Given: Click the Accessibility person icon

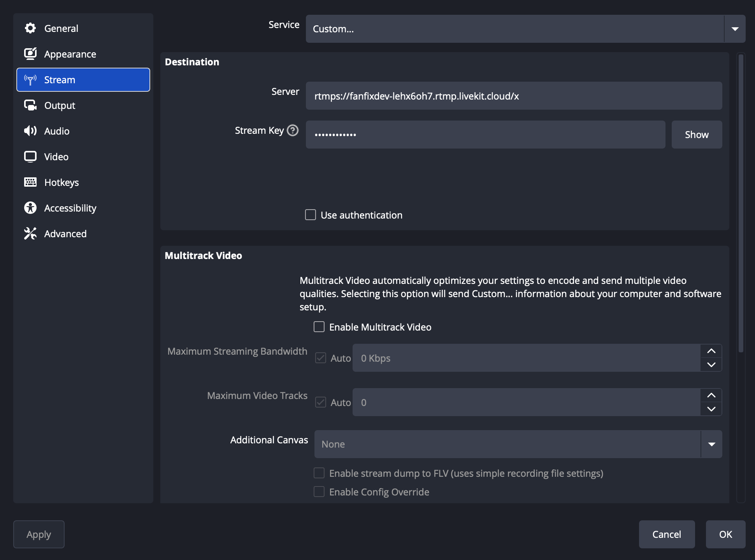Looking at the screenshot, I should pos(30,208).
